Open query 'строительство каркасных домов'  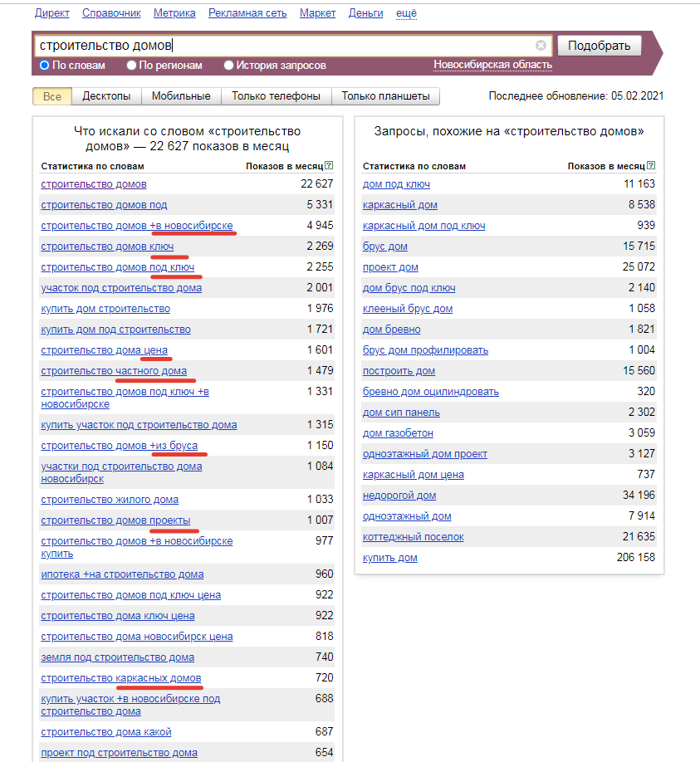coord(121,678)
